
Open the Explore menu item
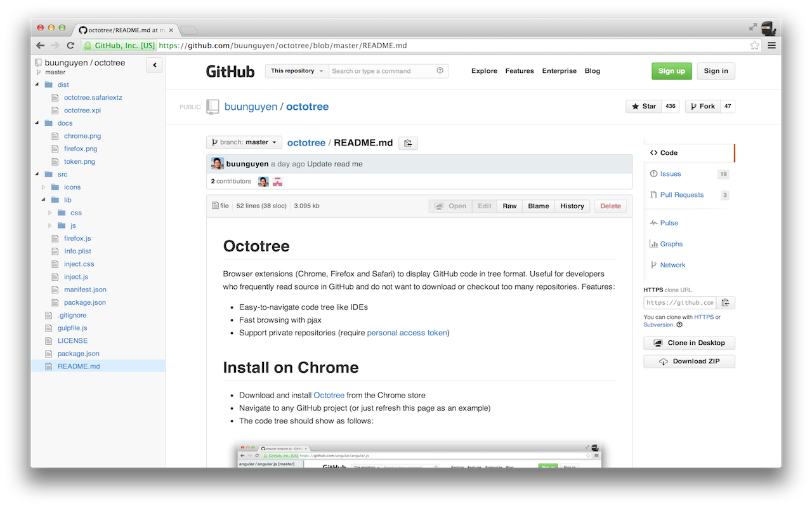(484, 71)
